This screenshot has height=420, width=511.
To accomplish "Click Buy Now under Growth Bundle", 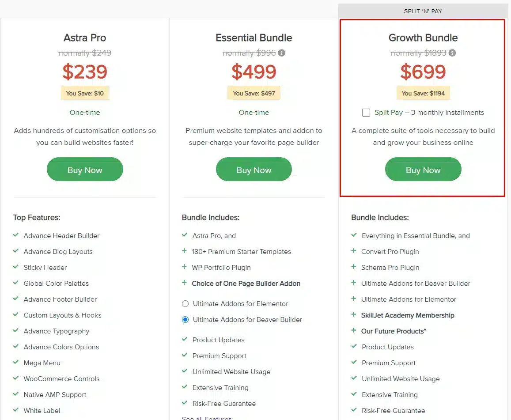I will pyautogui.click(x=423, y=170).
